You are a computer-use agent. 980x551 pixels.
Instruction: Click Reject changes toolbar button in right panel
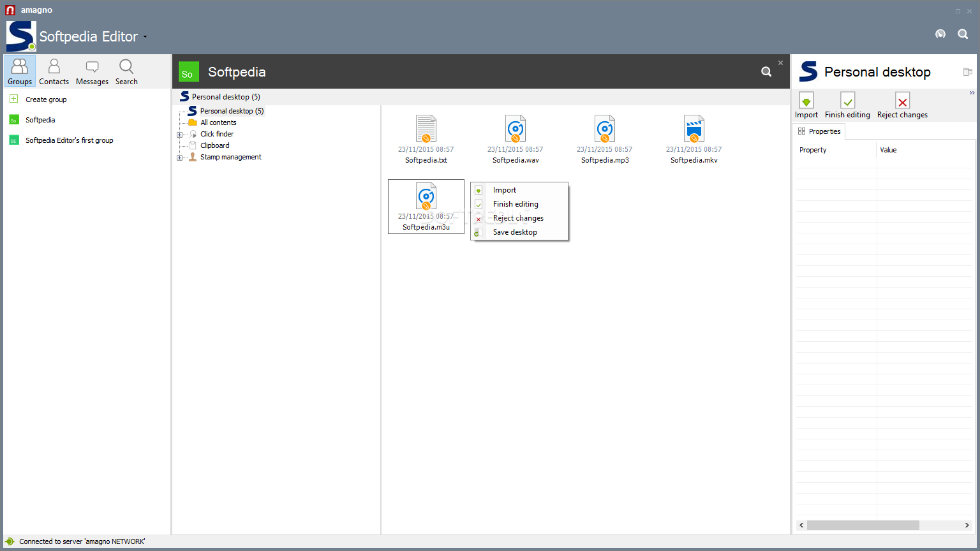point(902,105)
